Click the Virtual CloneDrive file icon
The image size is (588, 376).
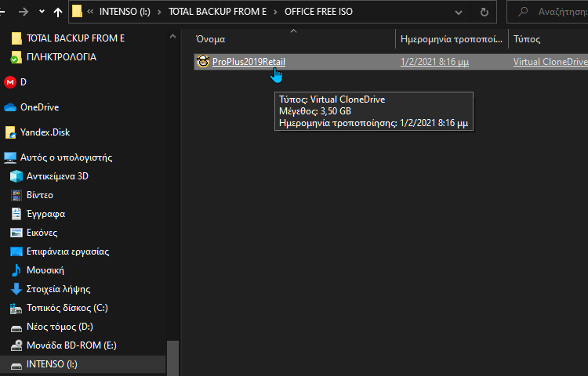pos(203,61)
